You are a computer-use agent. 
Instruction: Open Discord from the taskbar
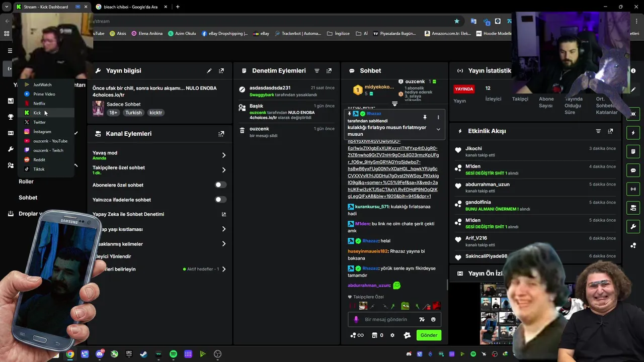pos(100,354)
